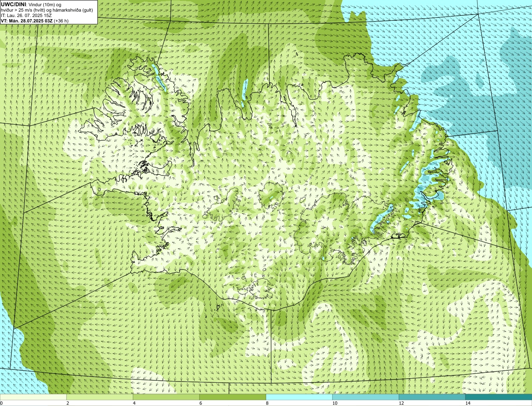
Task: Click the legend scale label "12"
Action: coord(401,403)
